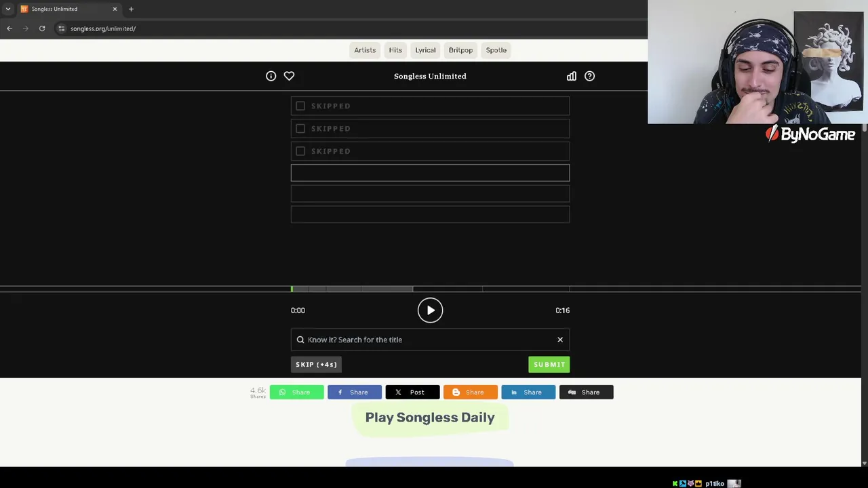Share on Blogger
The width and height of the screenshot is (868, 488).
click(471, 392)
